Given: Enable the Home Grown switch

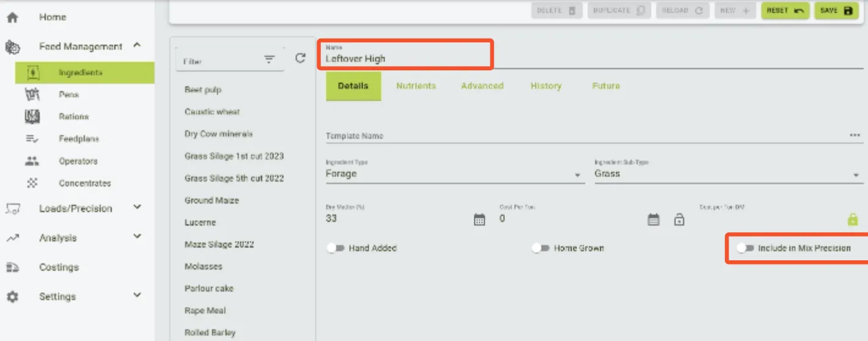Looking at the screenshot, I should pyautogui.click(x=540, y=248).
